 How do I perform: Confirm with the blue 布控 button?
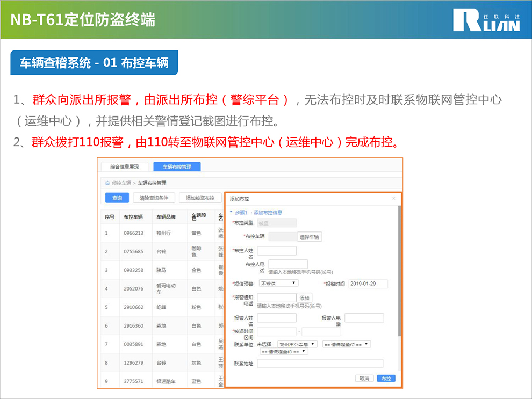pos(386,379)
